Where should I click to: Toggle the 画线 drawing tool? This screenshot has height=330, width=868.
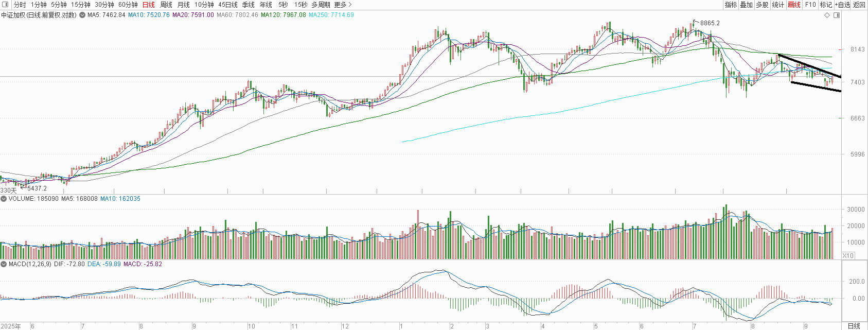pyautogui.click(x=794, y=5)
